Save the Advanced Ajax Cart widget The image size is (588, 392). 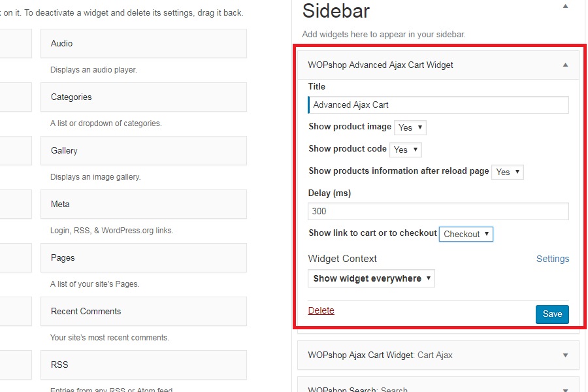552,314
